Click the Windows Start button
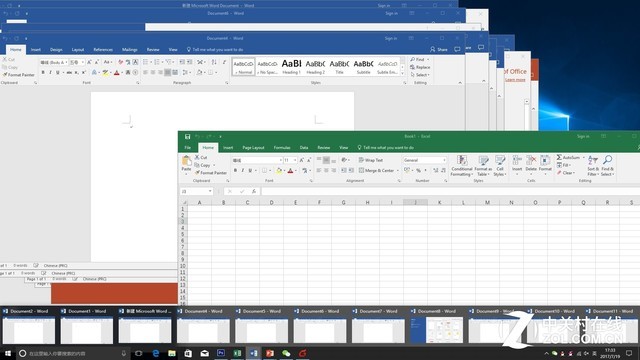This screenshot has height=360, width=640. [x=8, y=353]
